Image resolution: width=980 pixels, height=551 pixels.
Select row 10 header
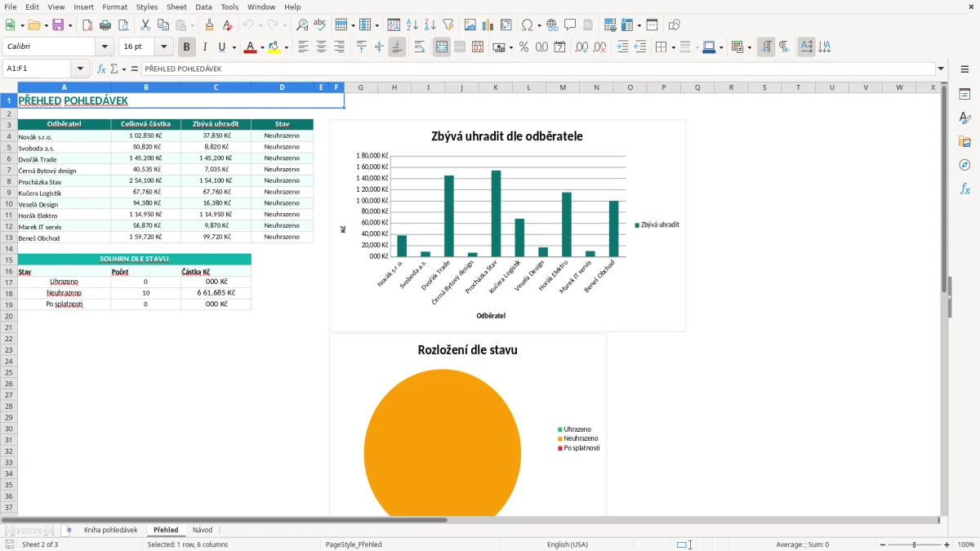coord(8,204)
